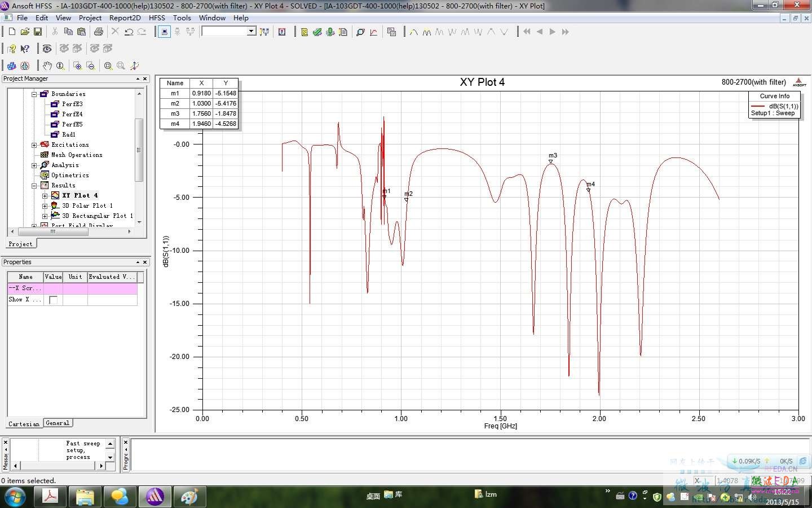Open the Window menu

coord(212,17)
